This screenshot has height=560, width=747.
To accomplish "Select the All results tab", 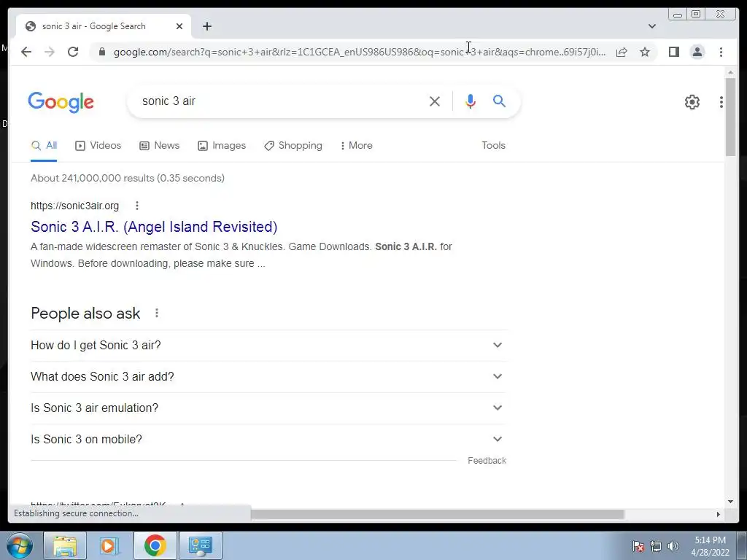I will click(44, 146).
